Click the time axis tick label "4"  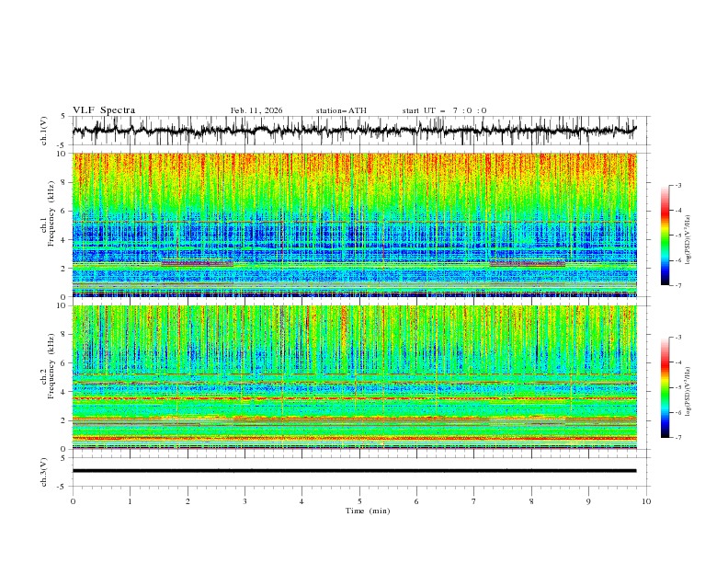point(301,501)
